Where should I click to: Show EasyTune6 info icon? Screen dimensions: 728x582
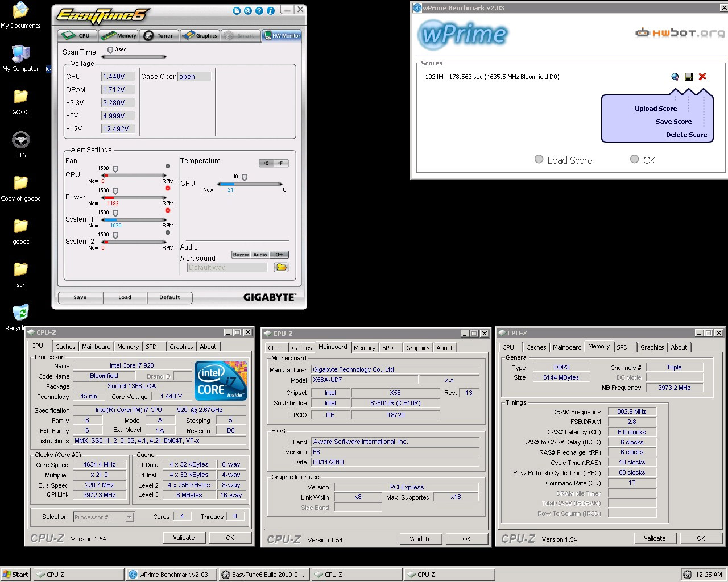coord(271,10)
